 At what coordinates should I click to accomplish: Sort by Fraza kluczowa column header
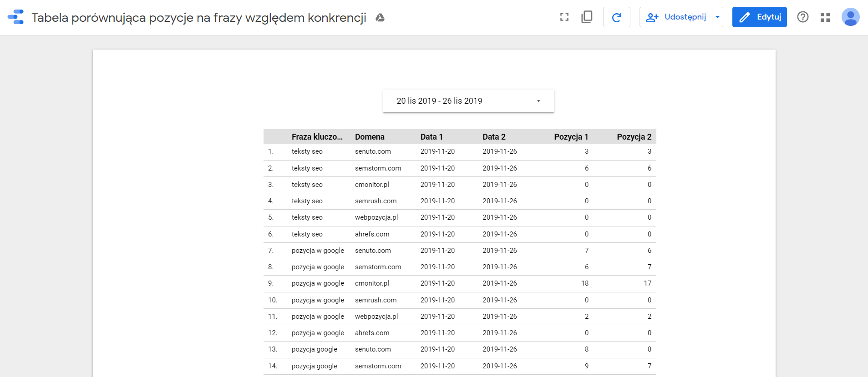coord(317,137)
